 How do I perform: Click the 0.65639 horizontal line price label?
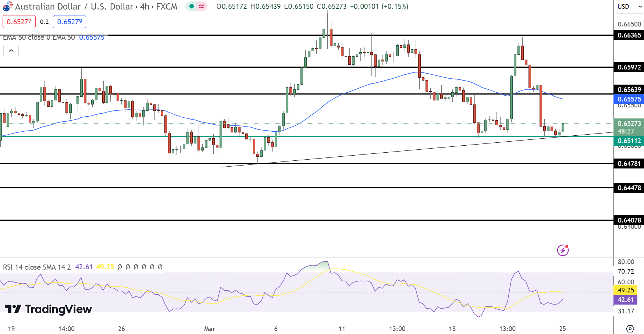pyautogui.click(x=629, y=90)
